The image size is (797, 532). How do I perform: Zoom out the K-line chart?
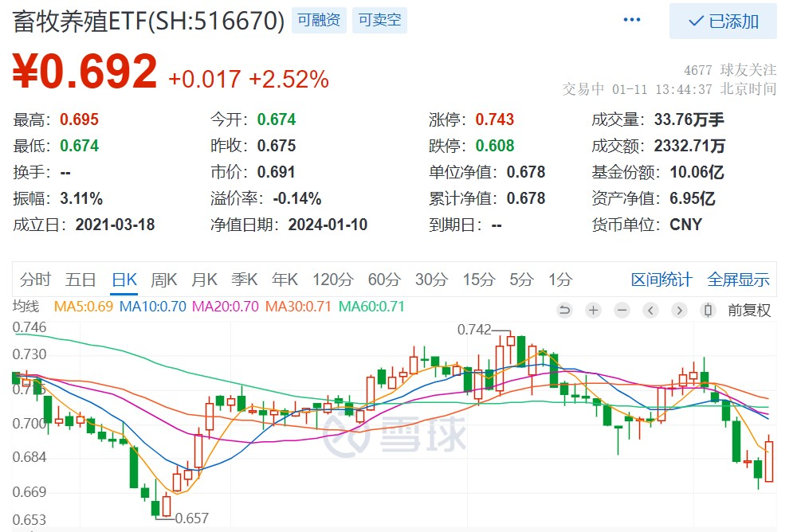coord(622,311)
